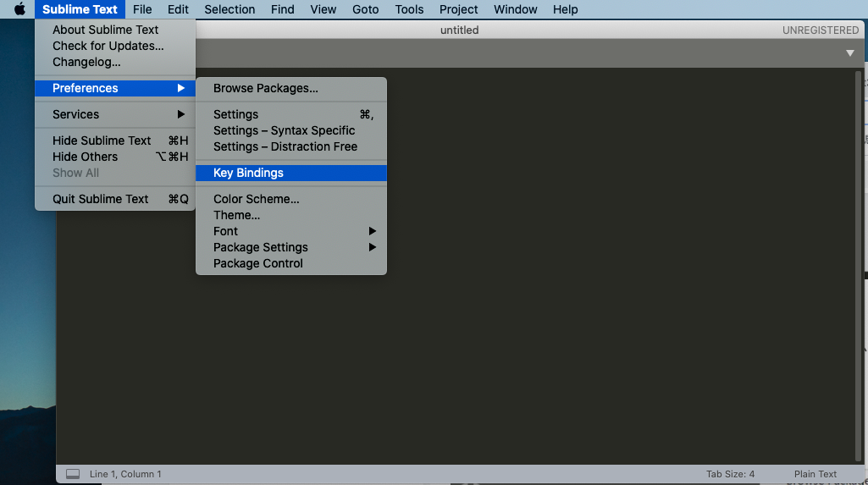Expand the Package Settings submenu

pyautogui.click(x=291, y=247)
